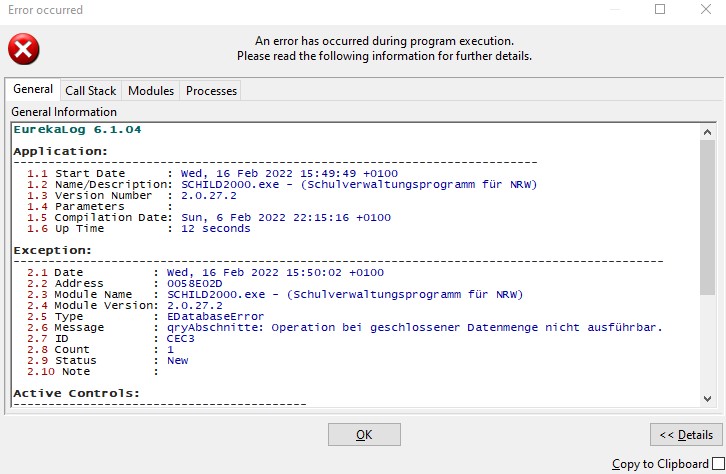This screenshot has height=474, width=726.
Task: Click the EurekaLog 6.1.04 heading
Action: pyautogui.click(x=77, y=130)
